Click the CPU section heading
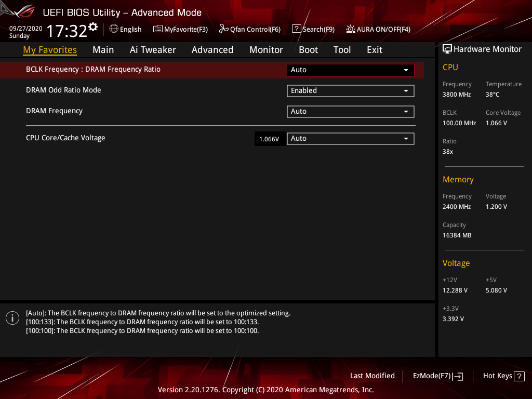 (x=450, y=67)
